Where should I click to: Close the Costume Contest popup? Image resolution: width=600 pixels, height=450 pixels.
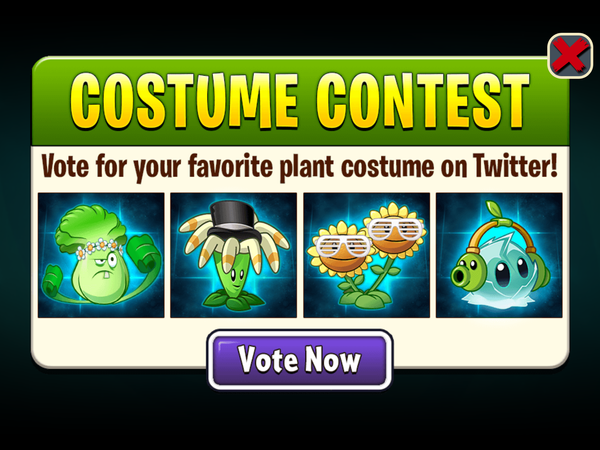[570, 56]
